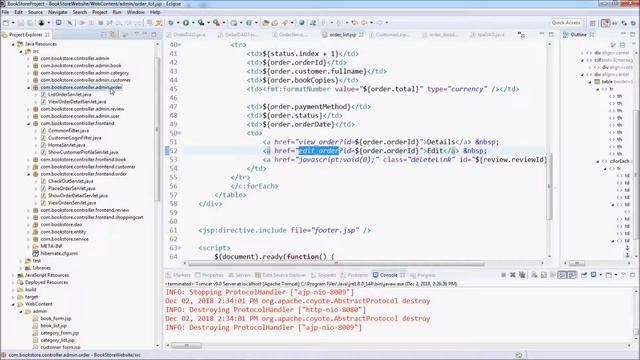The image size is (640, 360).
Task: Open the Window menu
Action: 136,12
